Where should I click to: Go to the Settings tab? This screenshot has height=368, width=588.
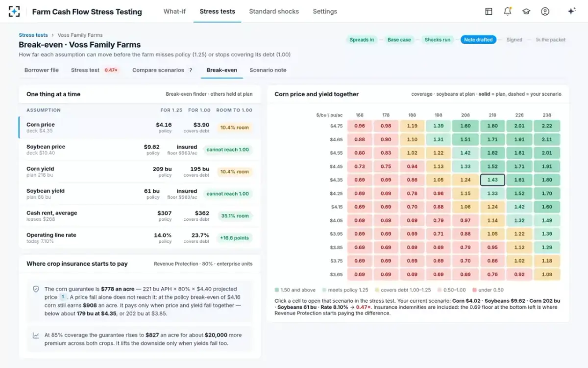pos(325,11)
